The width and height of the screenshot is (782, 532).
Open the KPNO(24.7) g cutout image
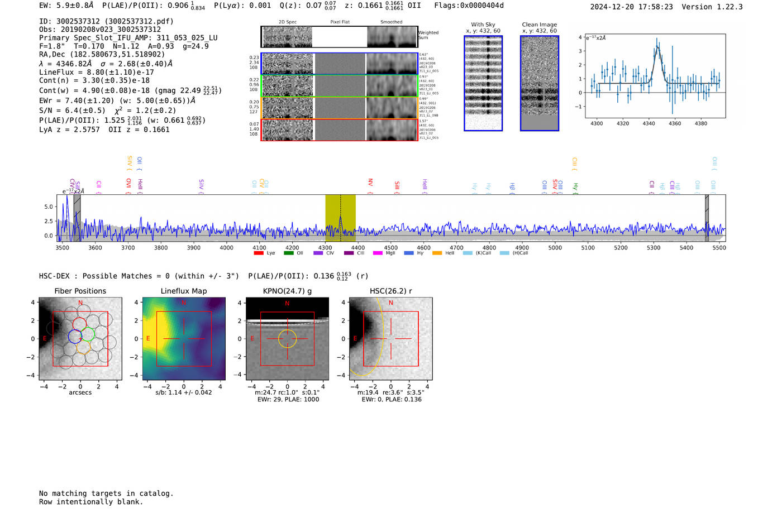(287, 339)
